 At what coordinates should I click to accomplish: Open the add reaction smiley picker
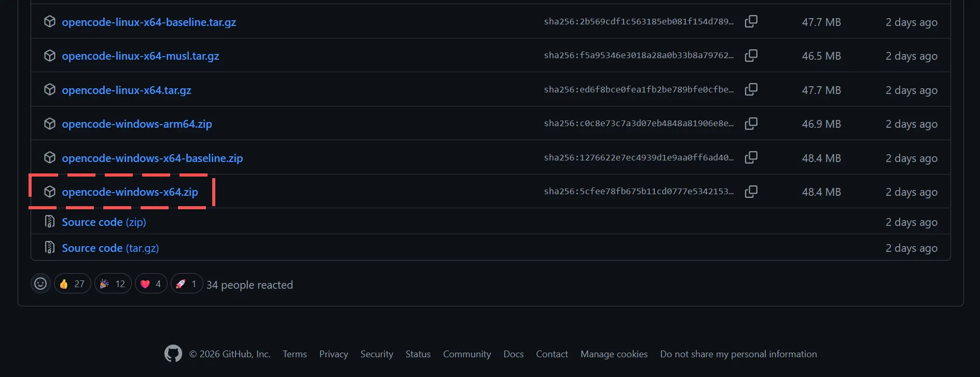(40, 284)
